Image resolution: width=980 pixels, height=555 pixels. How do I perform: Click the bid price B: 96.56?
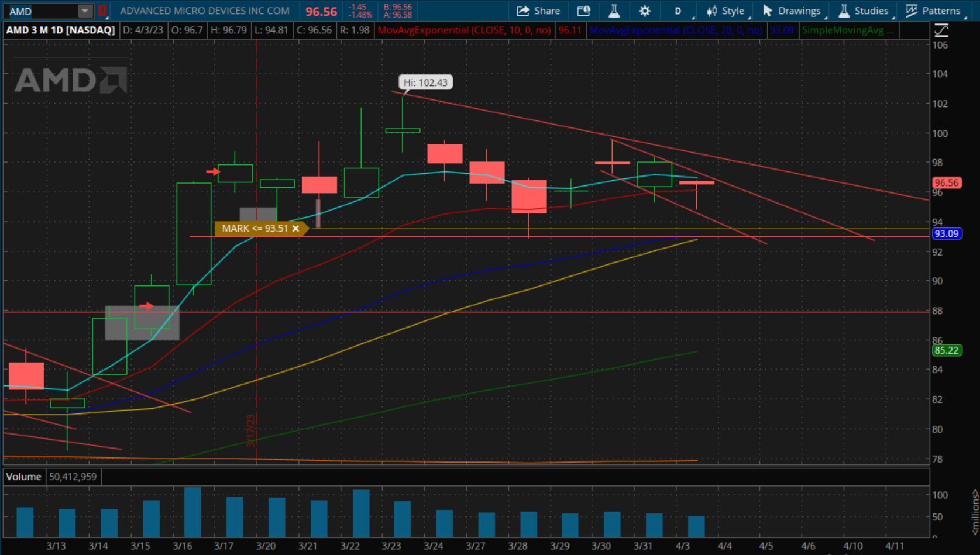coord(398,7)
